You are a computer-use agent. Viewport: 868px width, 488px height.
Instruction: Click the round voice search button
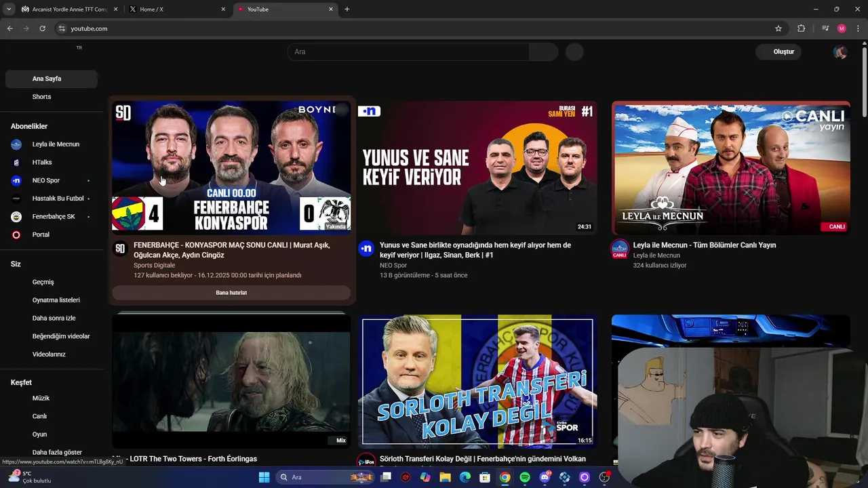(x=574, y=52)
